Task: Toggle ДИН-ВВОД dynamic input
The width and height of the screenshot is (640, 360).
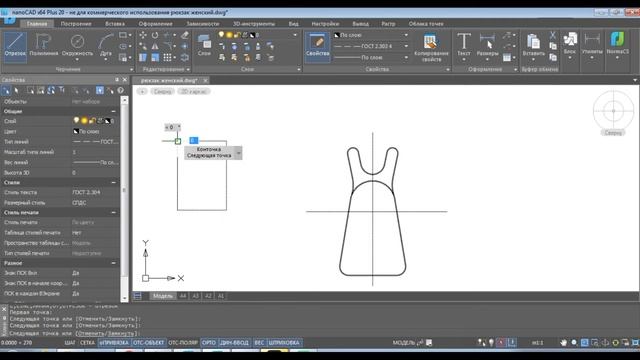Action: pos(234,342)
